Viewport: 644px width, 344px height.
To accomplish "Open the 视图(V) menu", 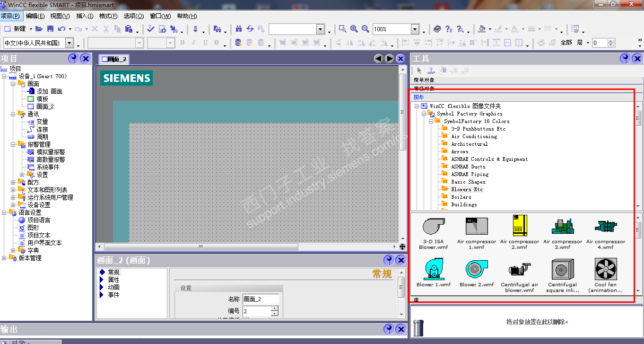I will (60, 16).
